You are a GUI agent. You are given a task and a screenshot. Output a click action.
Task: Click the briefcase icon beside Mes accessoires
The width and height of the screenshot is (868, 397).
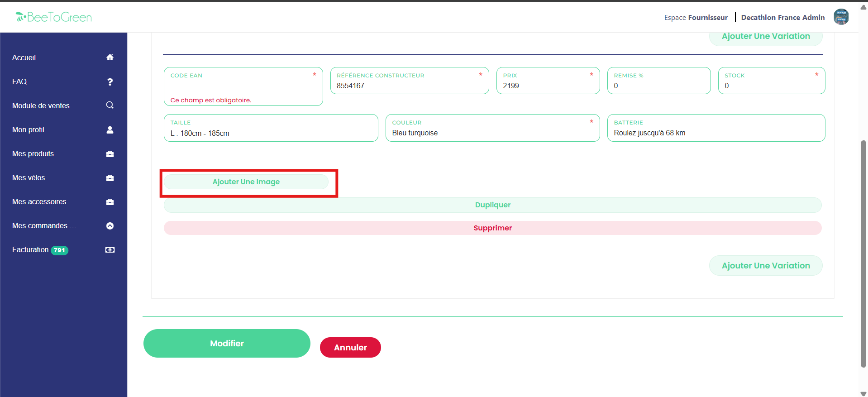[x=110, y=202]
